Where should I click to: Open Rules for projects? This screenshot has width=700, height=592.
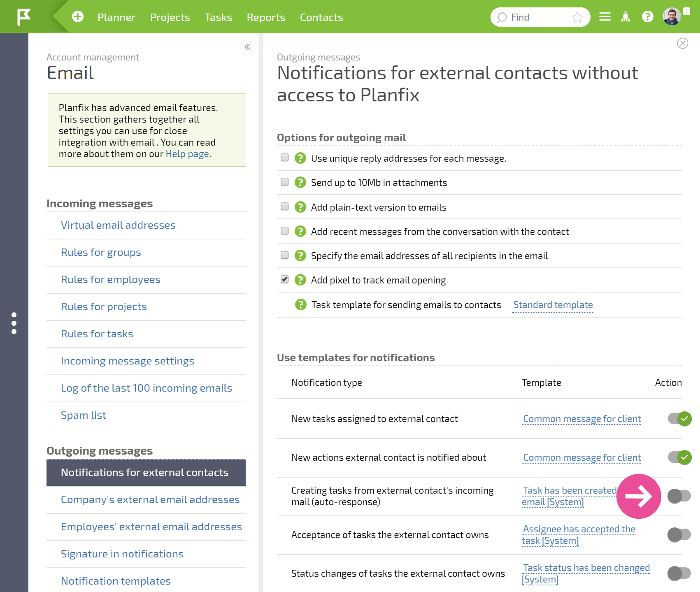click(x=104, y=306)
